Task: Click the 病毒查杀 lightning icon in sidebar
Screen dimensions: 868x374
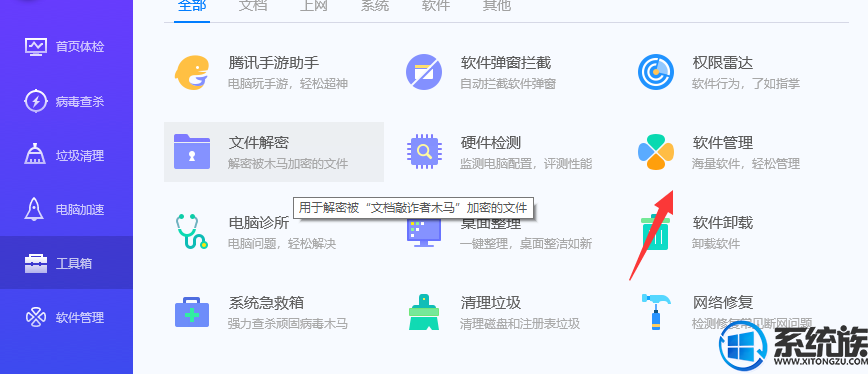Action: tap(37, 101)
